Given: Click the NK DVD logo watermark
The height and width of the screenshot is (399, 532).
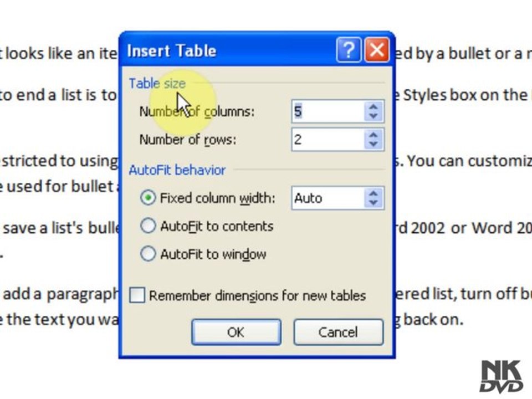Looking at the screenshot, I should point(502,376).
